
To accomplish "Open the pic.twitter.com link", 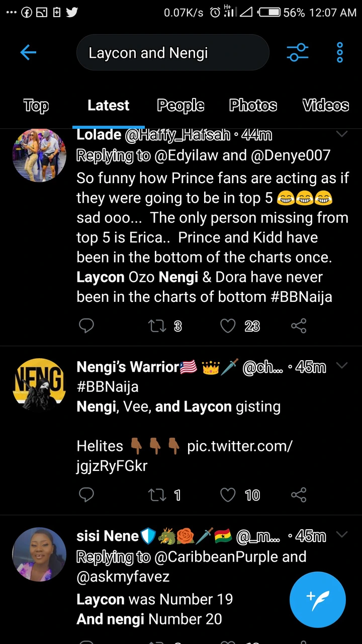I will tap(184, 456).
